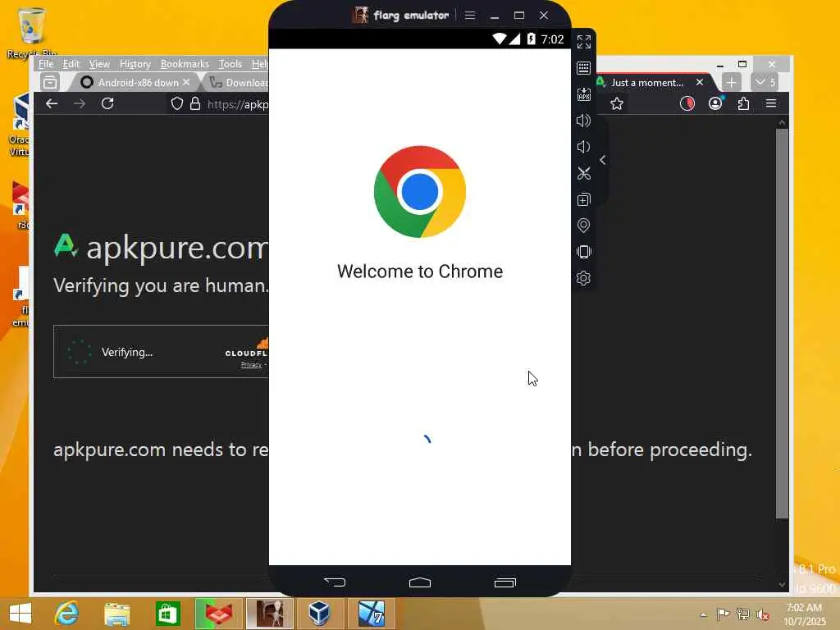Open Windows Store from taskbar
The width and height of the screenshot is (840, 630).
click(167, 614)
